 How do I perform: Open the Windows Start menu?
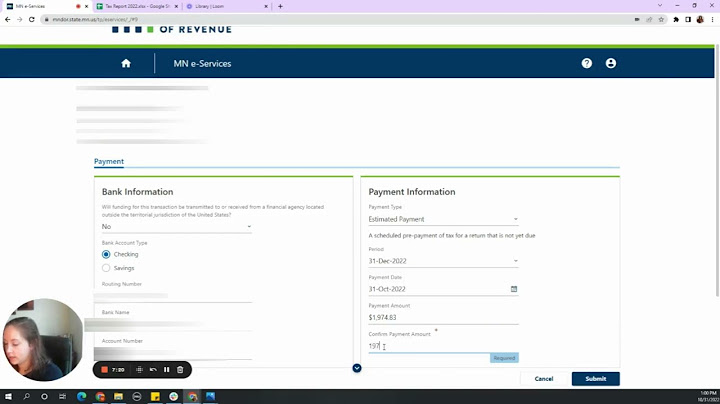[8, 396]
